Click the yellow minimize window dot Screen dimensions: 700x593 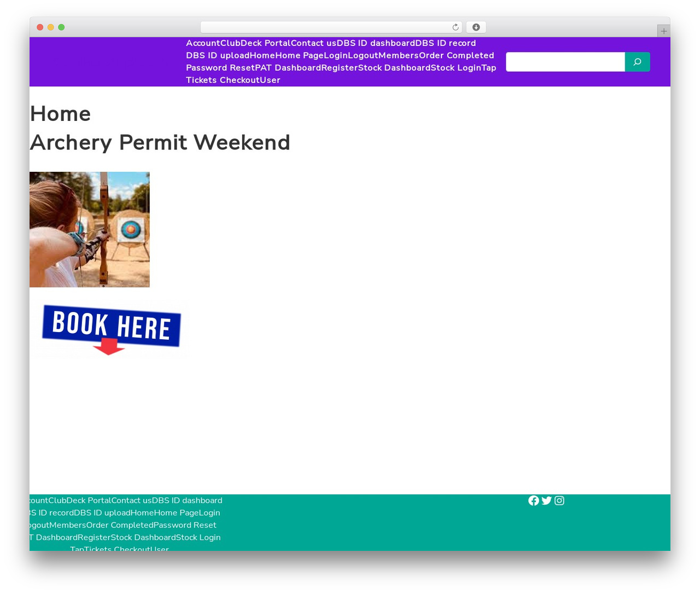click(50, 27)
